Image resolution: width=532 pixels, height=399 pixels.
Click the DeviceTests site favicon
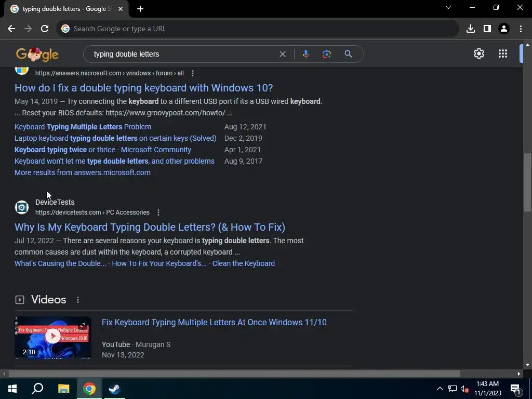point(22,207)
